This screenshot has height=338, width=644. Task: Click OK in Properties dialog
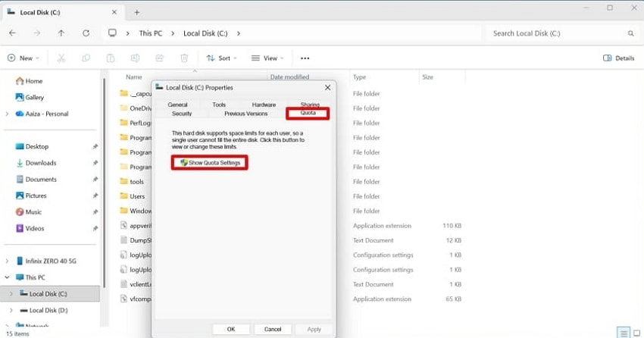pos(231,330)
